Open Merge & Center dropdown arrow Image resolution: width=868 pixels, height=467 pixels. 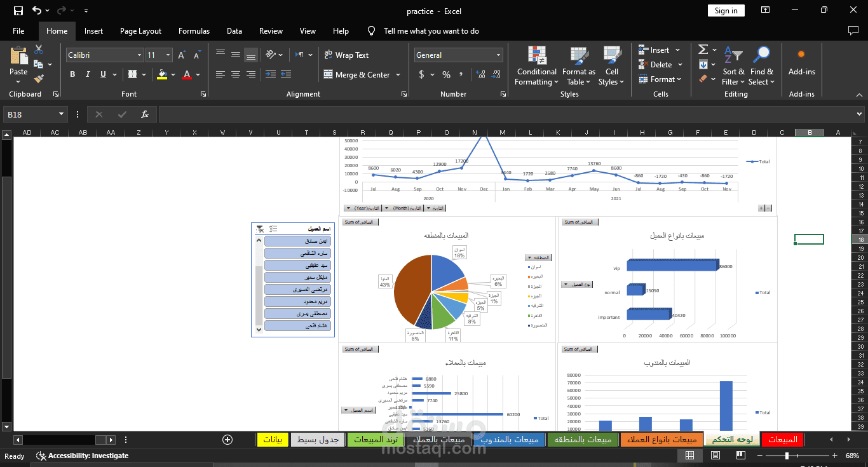[x=398, y=74]
